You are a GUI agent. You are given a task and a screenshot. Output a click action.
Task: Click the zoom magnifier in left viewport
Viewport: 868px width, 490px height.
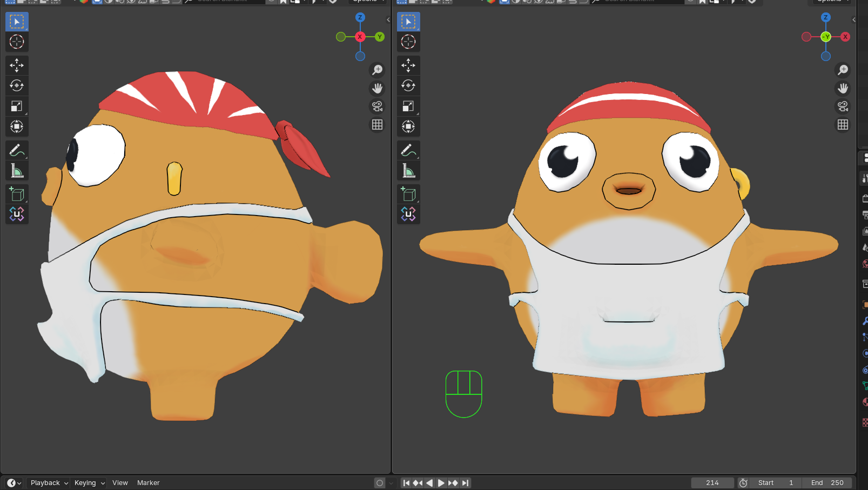tap(377, 70)
